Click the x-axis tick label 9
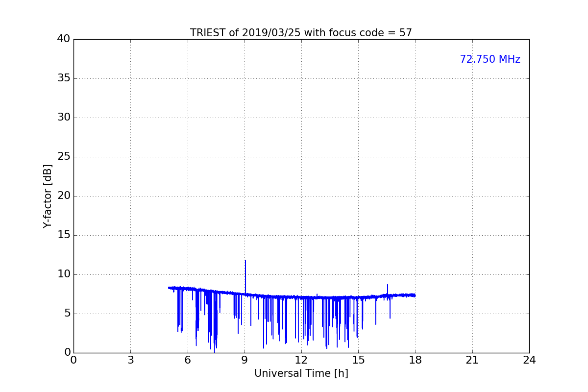Viewport: 588px width, 392px height. point(245,360)
